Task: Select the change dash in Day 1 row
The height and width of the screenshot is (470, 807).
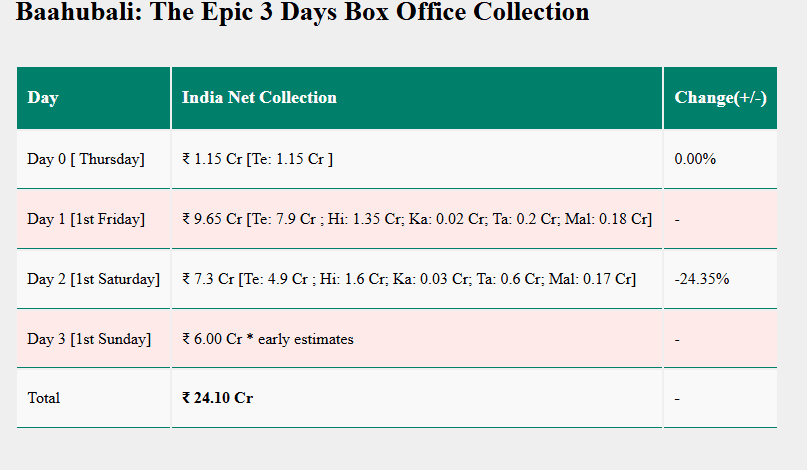Action: pyautogui.click(x=678, y=219)
